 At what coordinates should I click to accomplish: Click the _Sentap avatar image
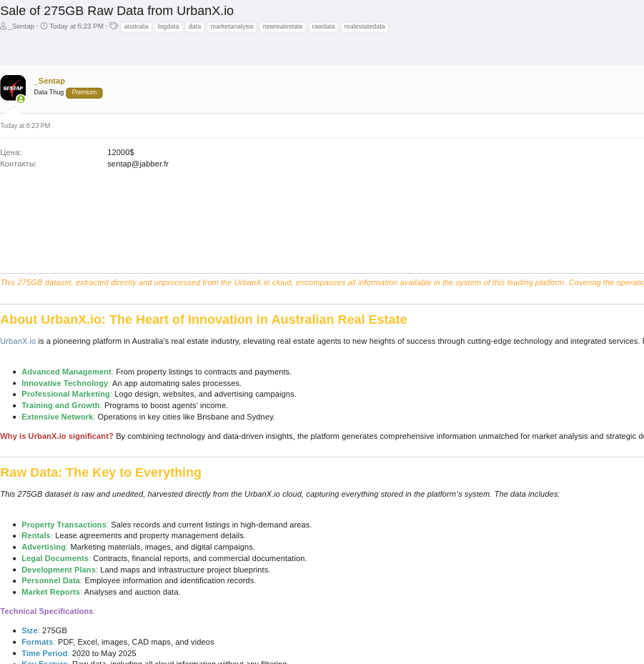point(13,88)
